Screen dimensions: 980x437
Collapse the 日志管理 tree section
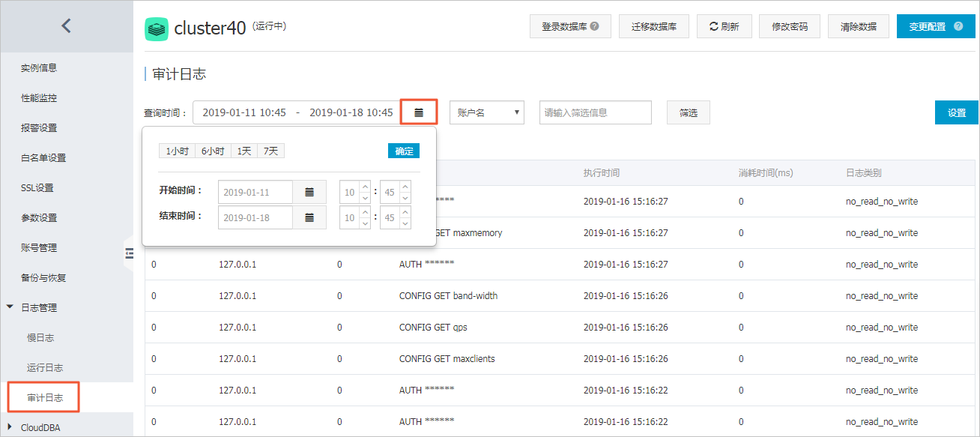[10, 307]
